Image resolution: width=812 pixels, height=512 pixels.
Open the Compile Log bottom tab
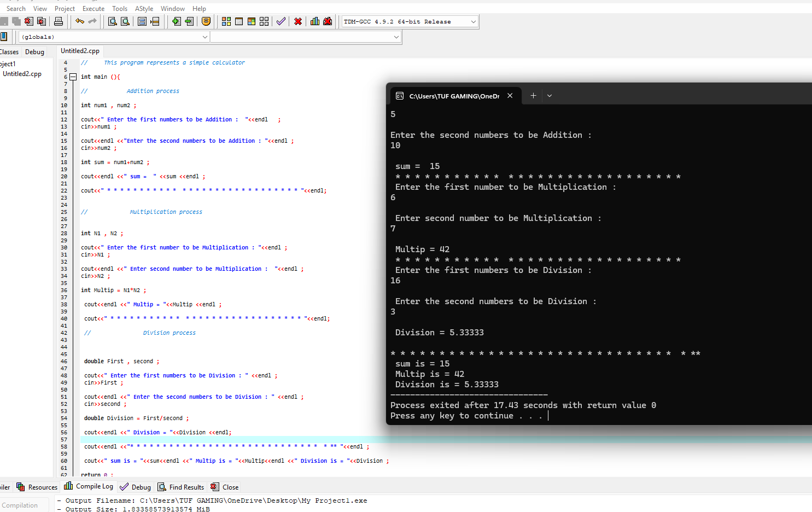[89, 486]
